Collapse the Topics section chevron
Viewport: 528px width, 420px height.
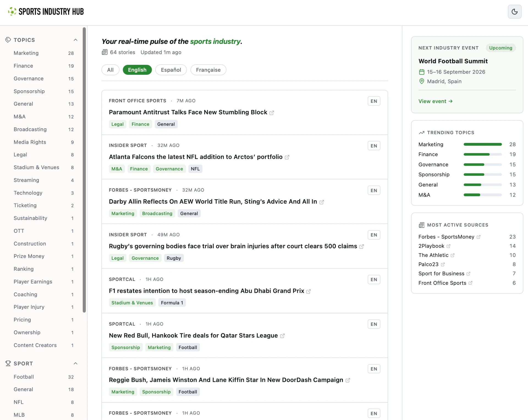coord(75,40)
